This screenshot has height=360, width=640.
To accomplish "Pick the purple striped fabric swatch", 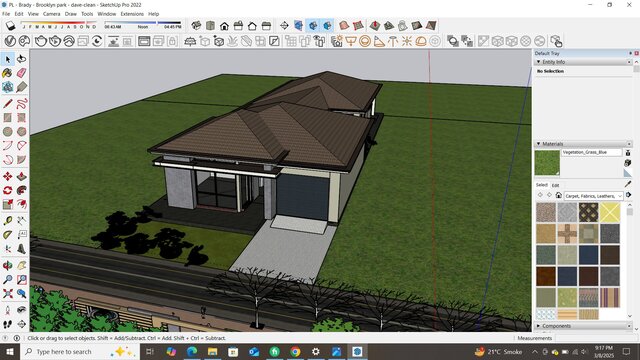I will [610, 297].
